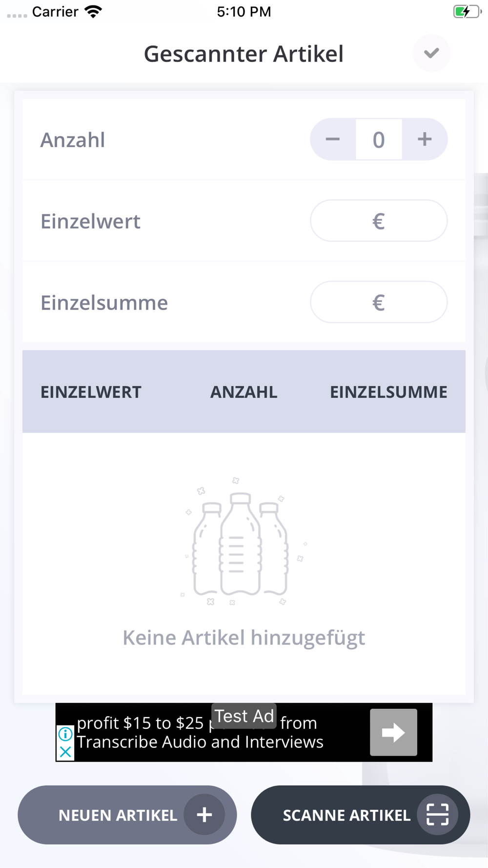Viewport: 488px width, 868px height.
Task: Tap the EINZELWERT column header
Action: pos(91,392)
